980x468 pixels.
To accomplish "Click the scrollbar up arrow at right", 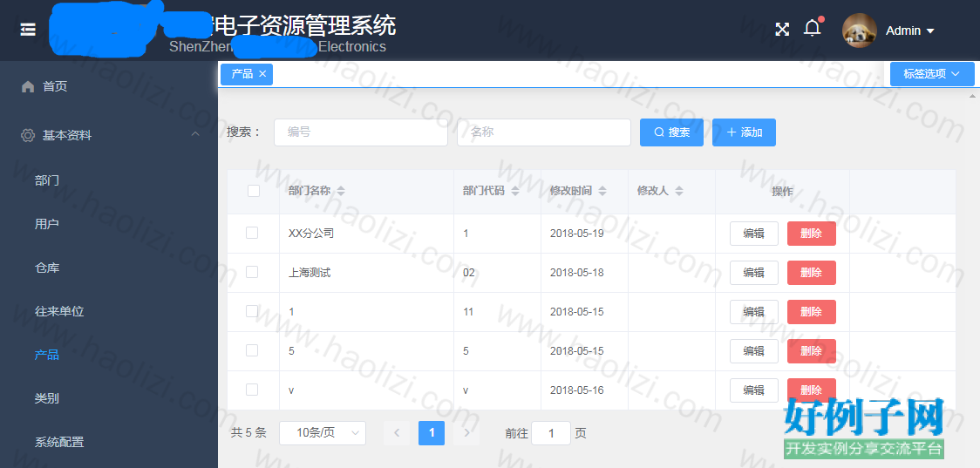I will 972,96.
